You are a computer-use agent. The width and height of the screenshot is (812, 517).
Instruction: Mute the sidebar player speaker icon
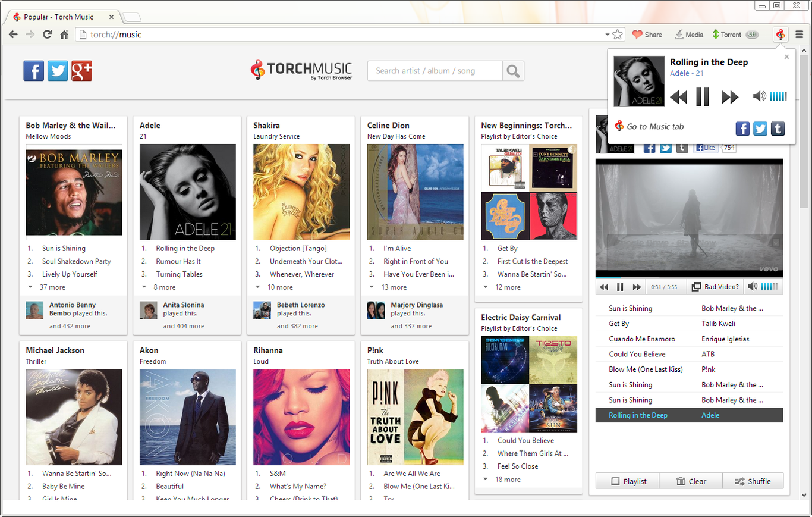click(753, 287)
